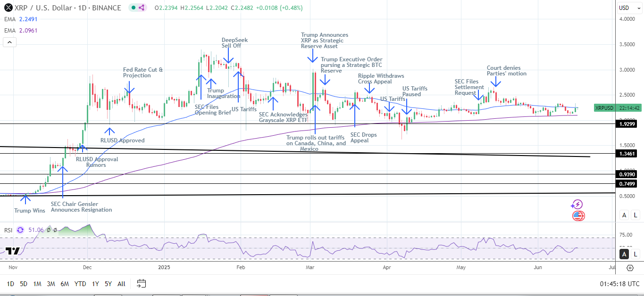Set range to 3M
This screenshot has width=644, height=296.
[51, 284]
